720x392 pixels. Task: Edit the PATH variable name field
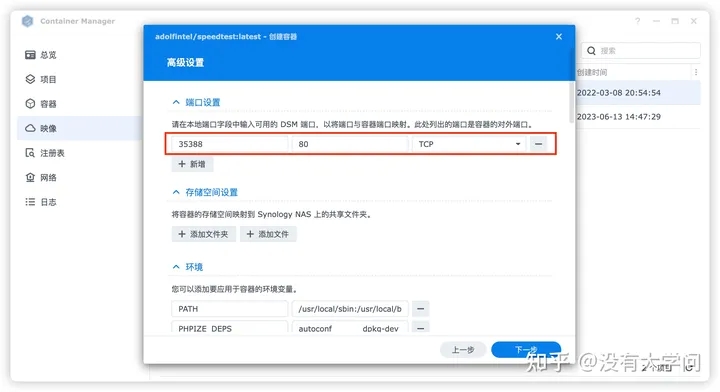coord(230,309)
